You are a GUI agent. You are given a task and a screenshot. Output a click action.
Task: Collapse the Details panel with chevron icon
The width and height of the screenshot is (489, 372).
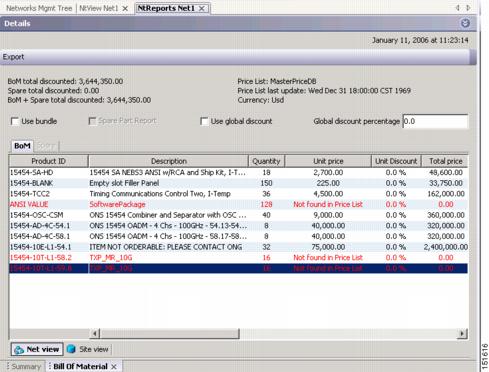point(465,23)
